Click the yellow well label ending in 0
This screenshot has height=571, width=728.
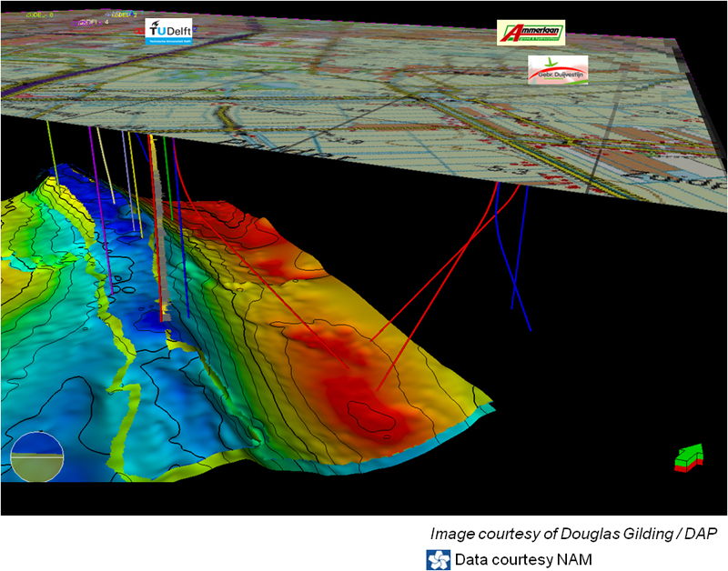click(x=37, y=15)
